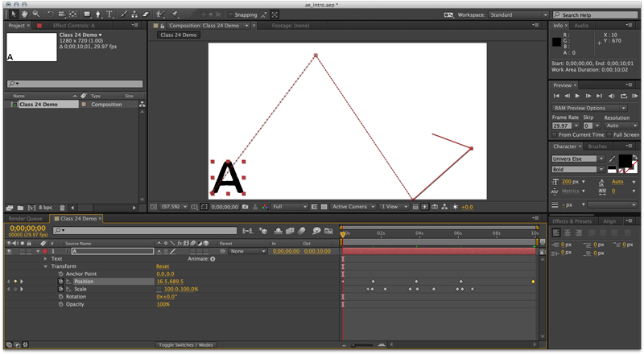
Task: Click the Search Help field
Action: 597,14
